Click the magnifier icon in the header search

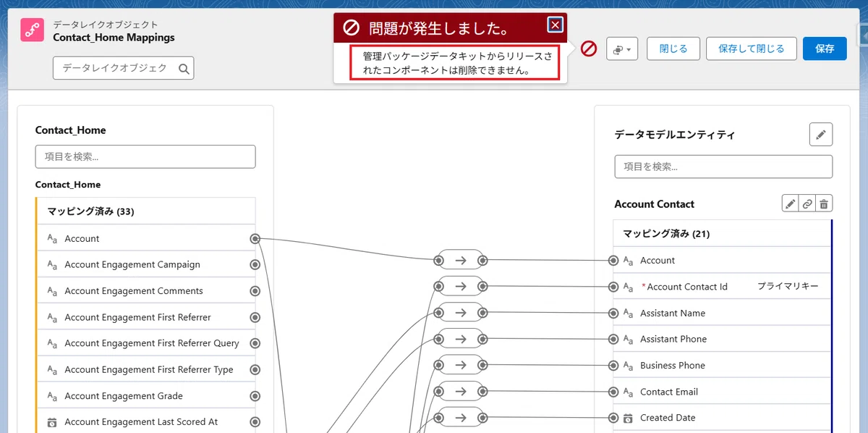click(184, 69)
